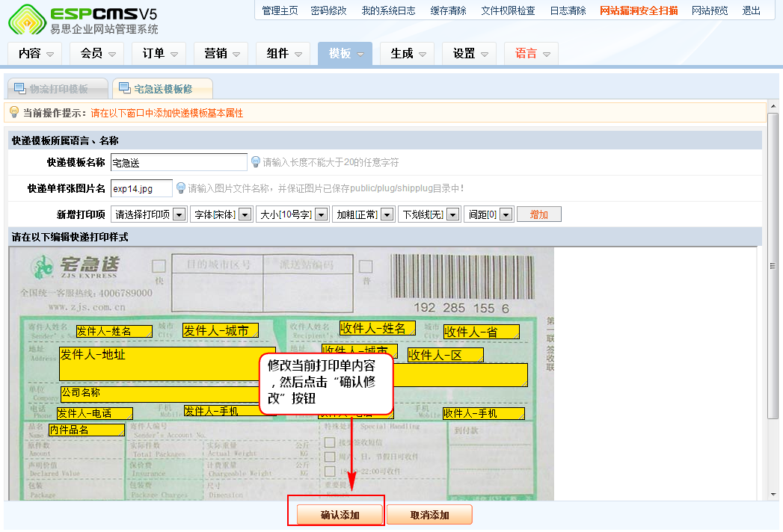Select the 收件人-省 print item
Viewport: 783px width, 532px height.
click(x=482, y=332)
